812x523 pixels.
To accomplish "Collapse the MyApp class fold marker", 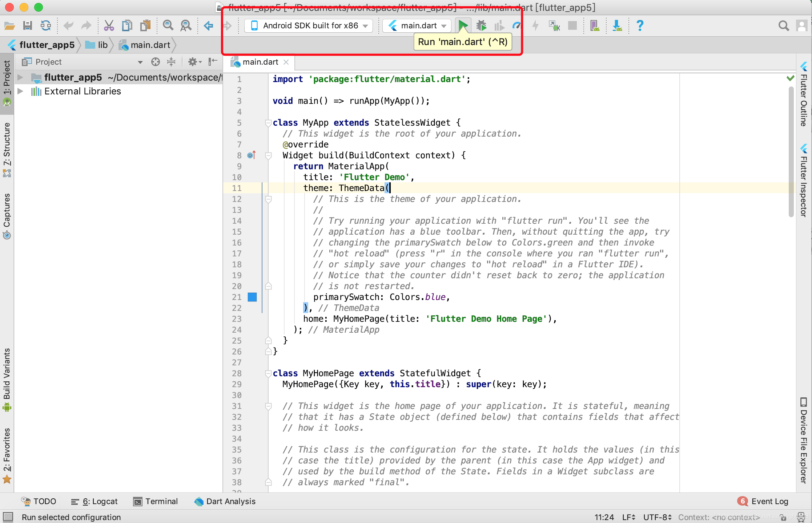I will coord(268,123).
